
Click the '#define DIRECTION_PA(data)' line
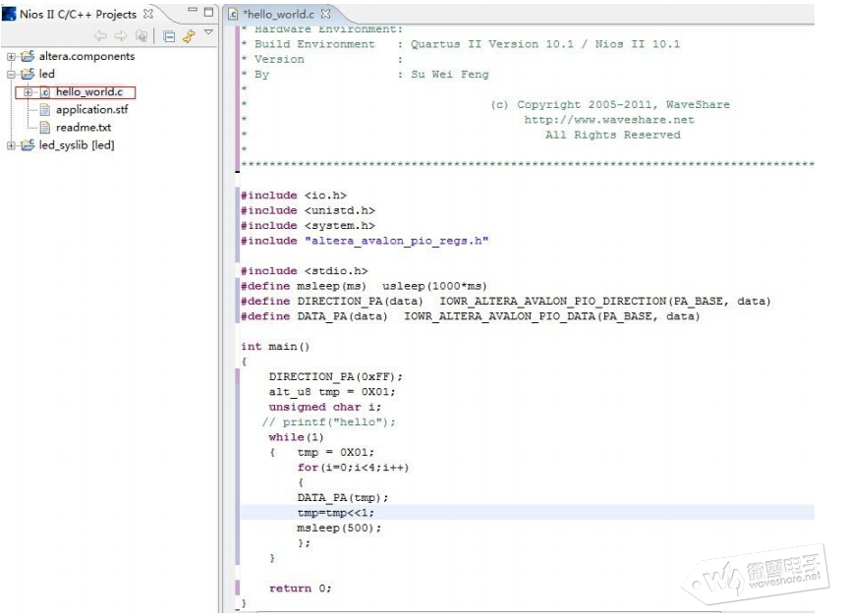click(x=506, y=302)
